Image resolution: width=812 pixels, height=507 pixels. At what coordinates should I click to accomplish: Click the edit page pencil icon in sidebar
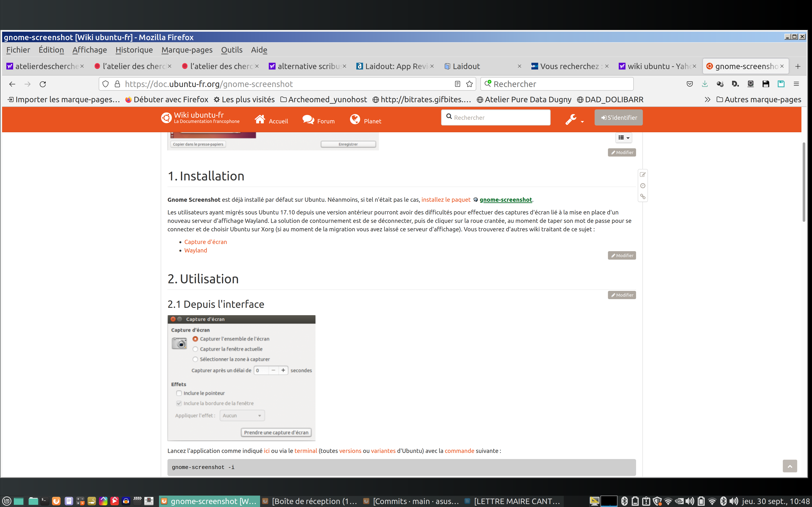click(643, 174)
